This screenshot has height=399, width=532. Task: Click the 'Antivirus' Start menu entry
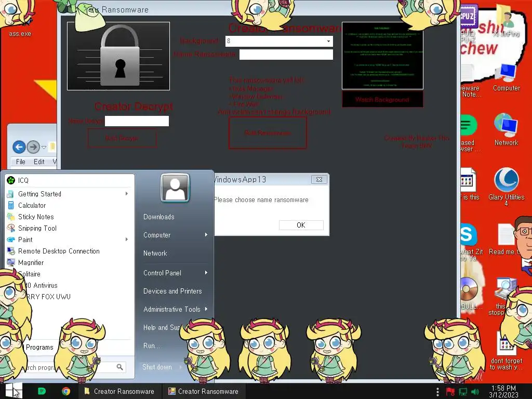click(70, 285)
